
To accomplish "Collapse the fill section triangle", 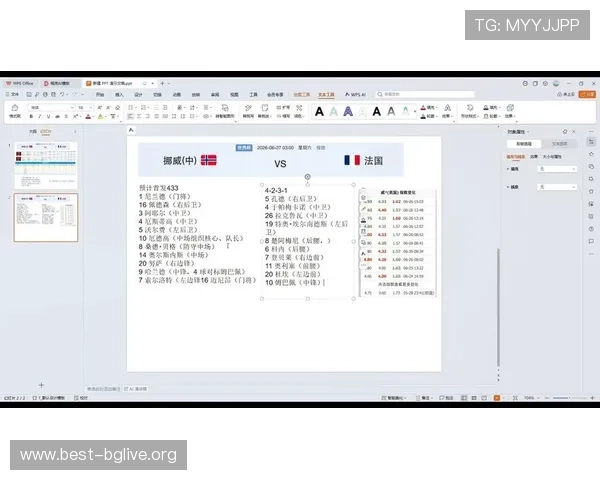I will [x=508, y=169].
